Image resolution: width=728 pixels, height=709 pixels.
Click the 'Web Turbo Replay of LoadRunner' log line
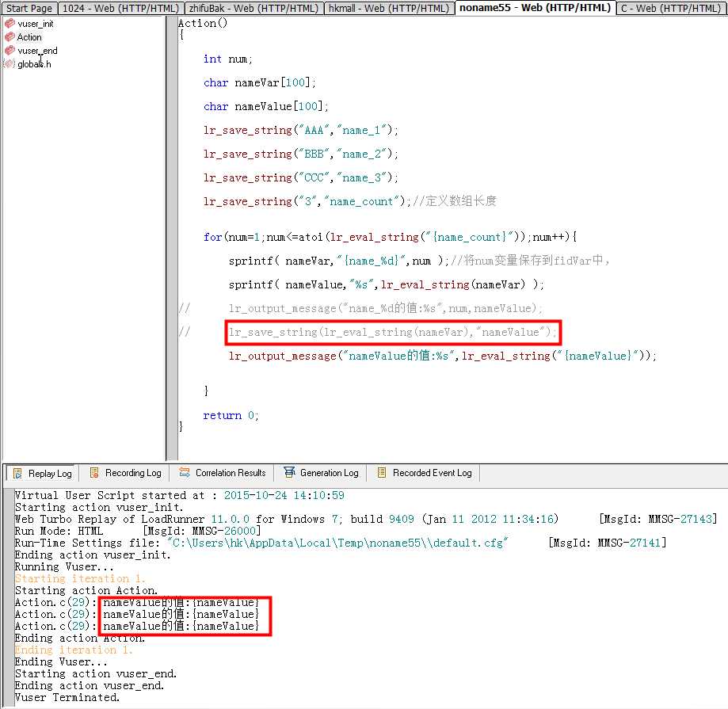coord(366,519)
